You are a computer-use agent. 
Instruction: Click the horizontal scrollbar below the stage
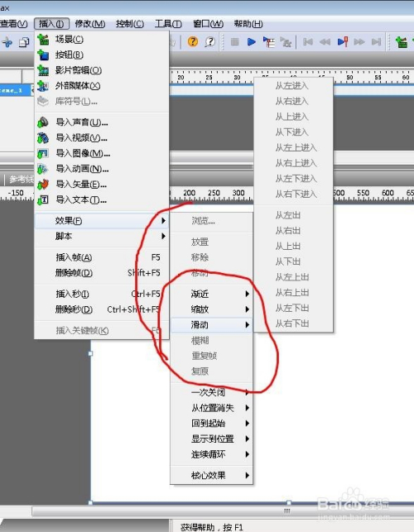pos(223,511)
